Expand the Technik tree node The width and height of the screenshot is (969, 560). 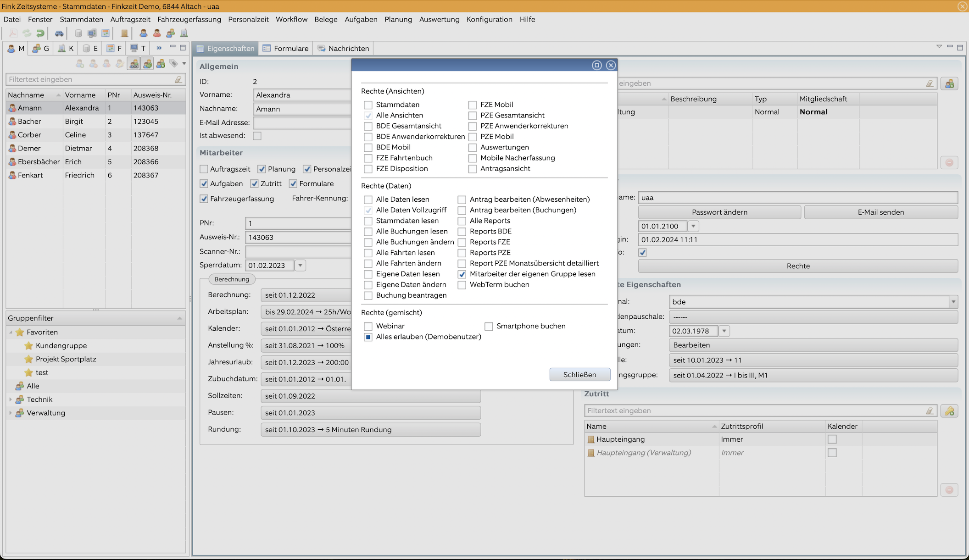coord(11,399)
